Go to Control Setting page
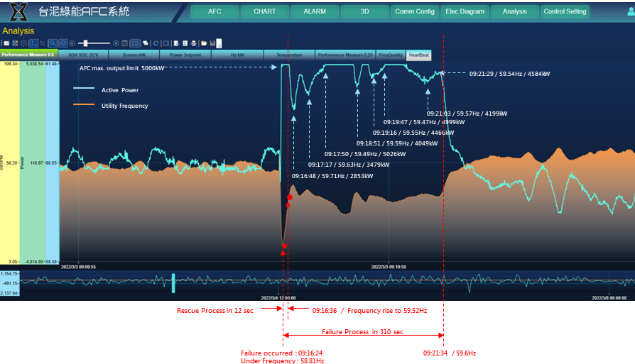 (565, 11)
